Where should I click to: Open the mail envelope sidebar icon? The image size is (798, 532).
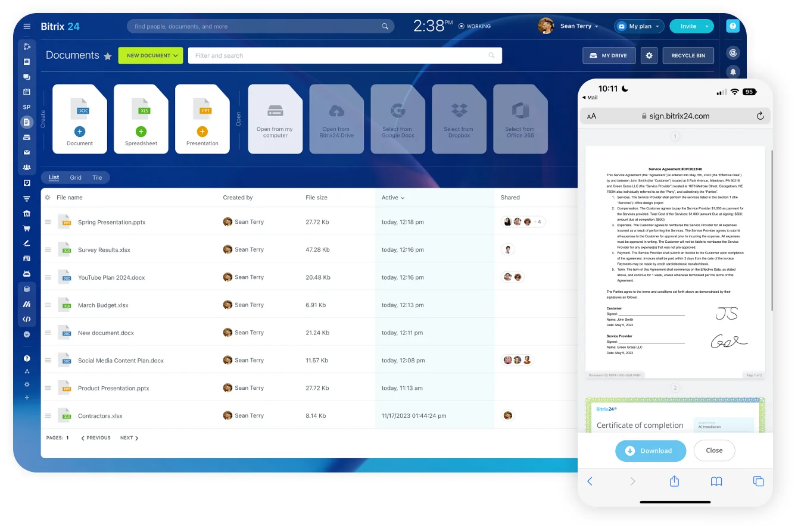pos(27,152)
